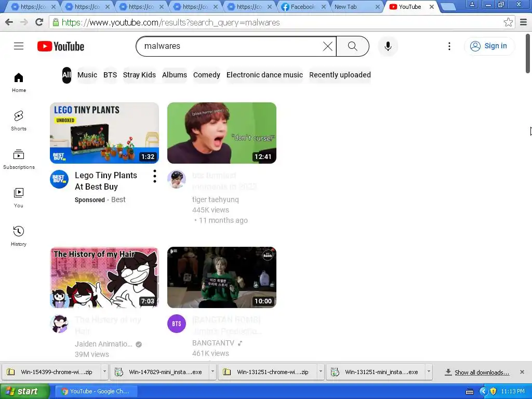Viewport: 532px width, 399px height.
Task: Expand options for Win-147829-mini_insta....exe download
Action: coord(212,372)
